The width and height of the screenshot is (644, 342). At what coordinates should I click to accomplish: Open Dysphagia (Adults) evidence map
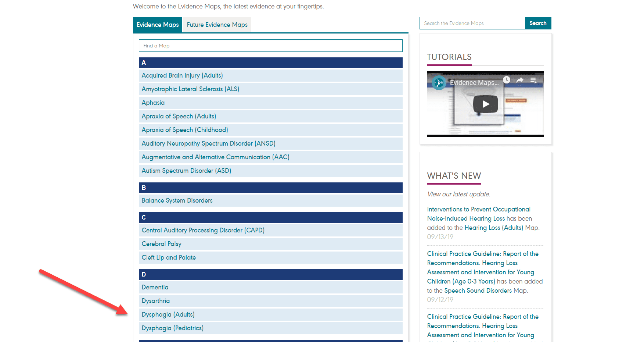(x=168, y=314)
